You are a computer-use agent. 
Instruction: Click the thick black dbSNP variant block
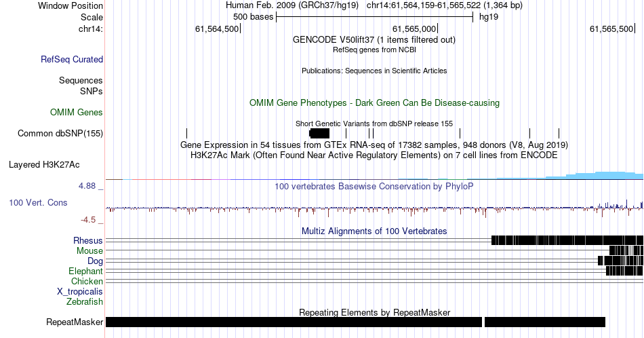point(319,133)
